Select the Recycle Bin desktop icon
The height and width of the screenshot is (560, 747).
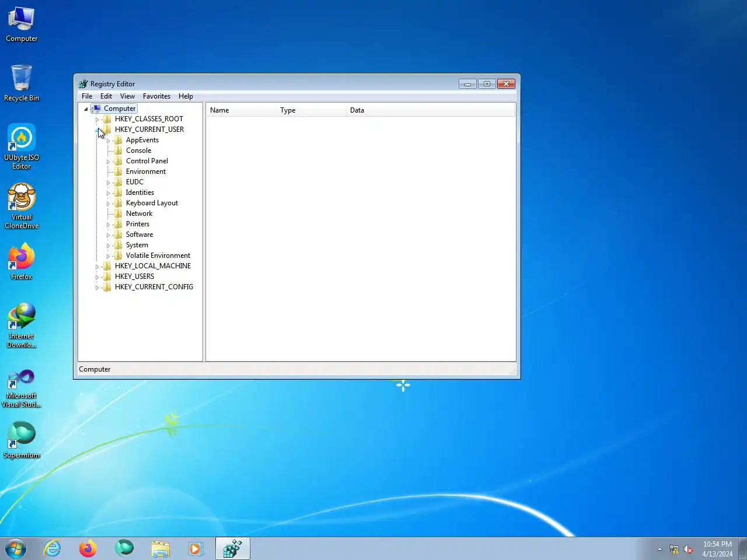click(22, 83)
